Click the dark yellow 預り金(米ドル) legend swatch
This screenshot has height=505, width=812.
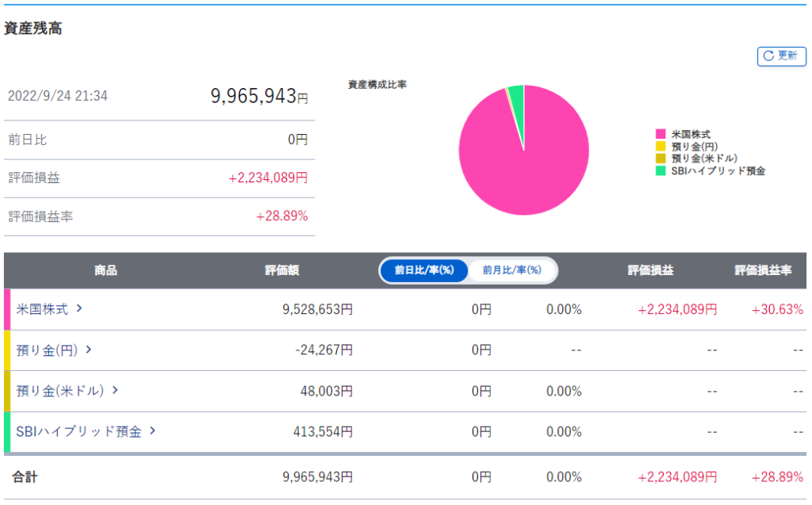pyautogui.click(x=660, y=159)
